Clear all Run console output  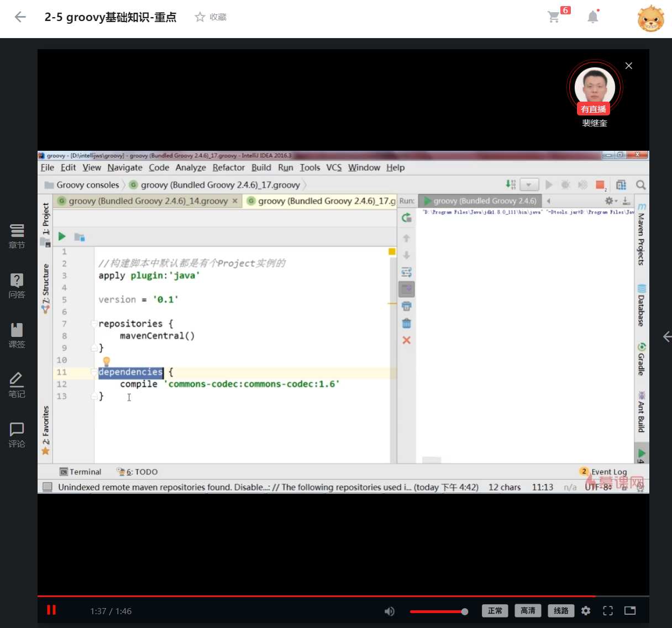(407, 324)
